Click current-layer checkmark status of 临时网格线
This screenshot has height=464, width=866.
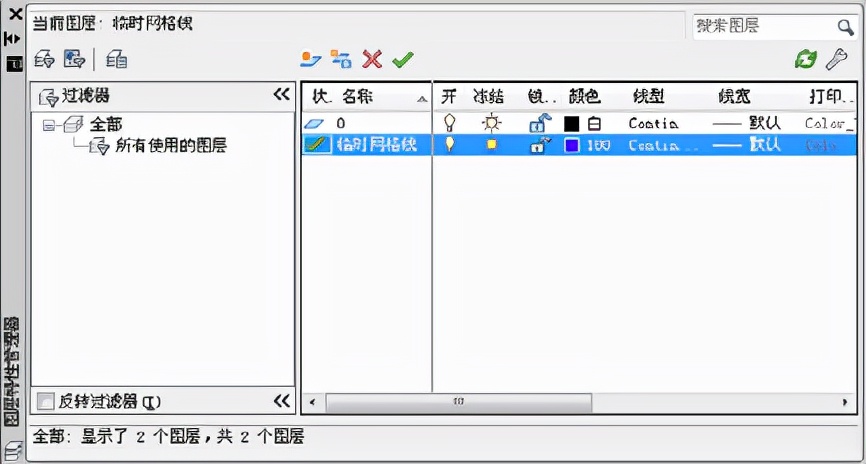[x=316, y=145]
